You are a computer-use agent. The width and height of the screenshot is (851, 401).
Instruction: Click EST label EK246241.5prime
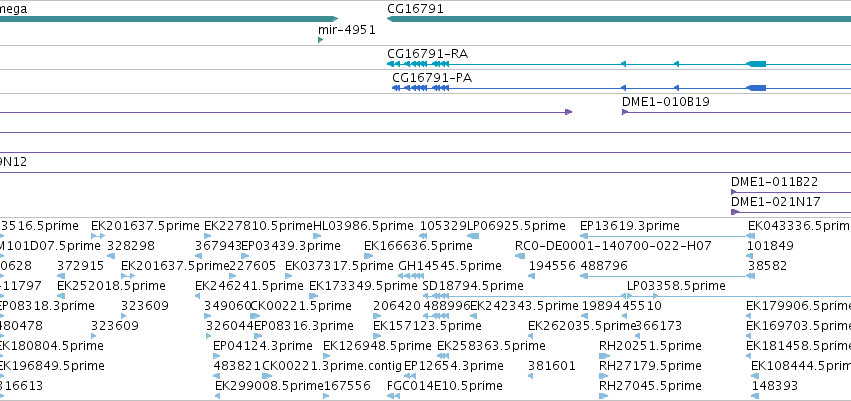pos(250,285)
